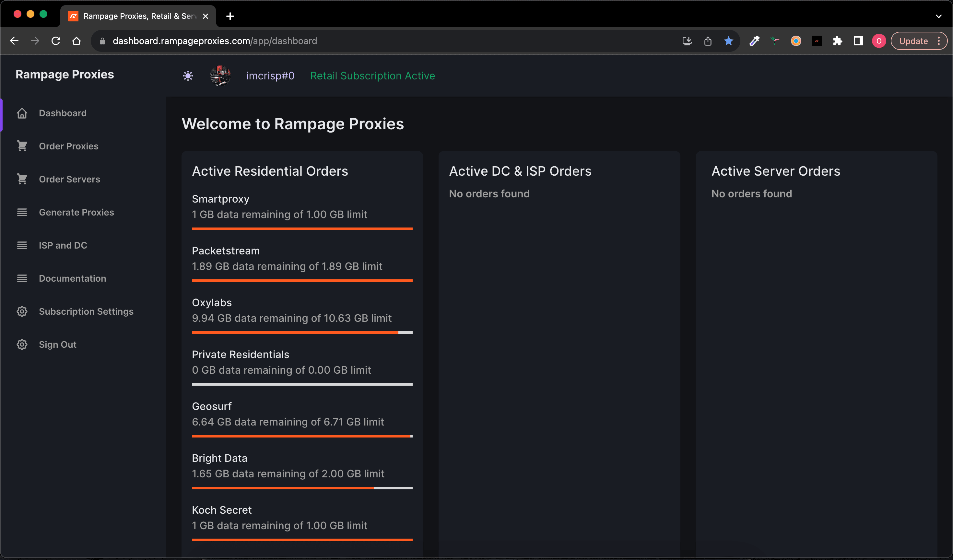The width and height of the screenshot is (953, 560).
Task: Click the Order Proxies cart icon
Action: click(22, 146)
